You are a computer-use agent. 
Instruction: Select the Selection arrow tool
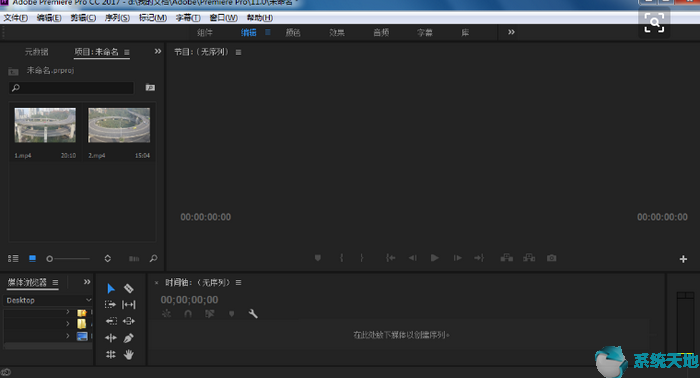coord(111,289)
